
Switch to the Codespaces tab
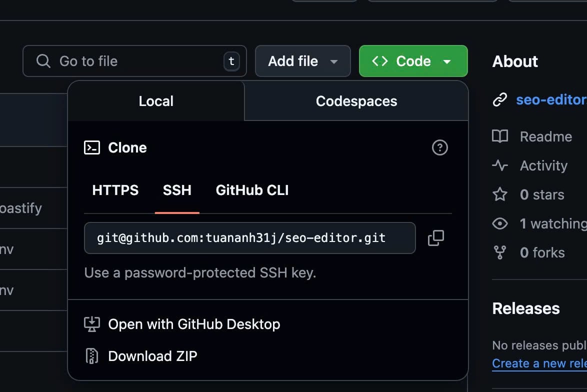356,101
